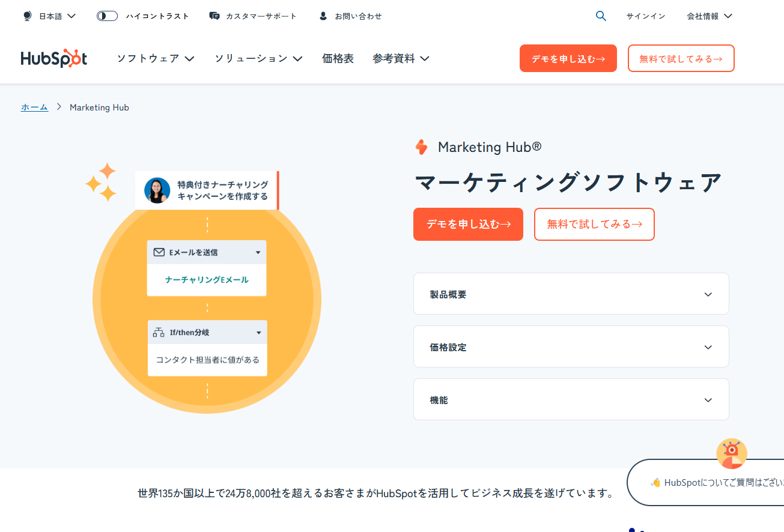Open the お問い合わせ contact link
This screenshot has height=532, width=784.
[358, 16]
